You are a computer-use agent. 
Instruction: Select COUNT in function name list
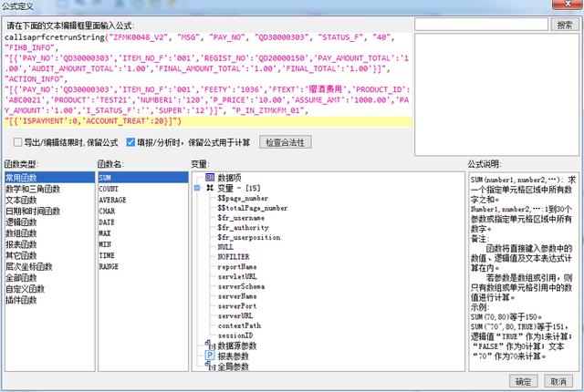109,189
